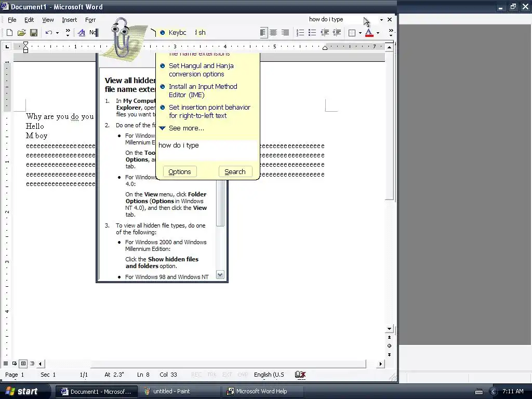The height and width of the screenshot is (399, 532).
Task: Click the right indent marker on ruler
Action: [x=325, y=48]
